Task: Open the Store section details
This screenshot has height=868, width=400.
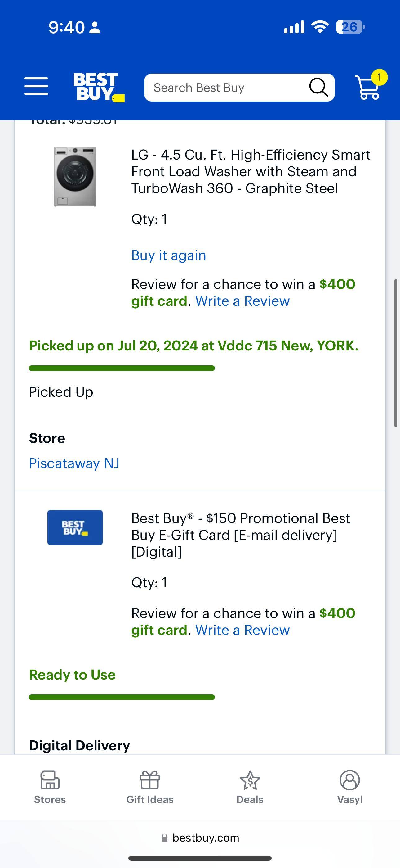Action: pos(47,438)
